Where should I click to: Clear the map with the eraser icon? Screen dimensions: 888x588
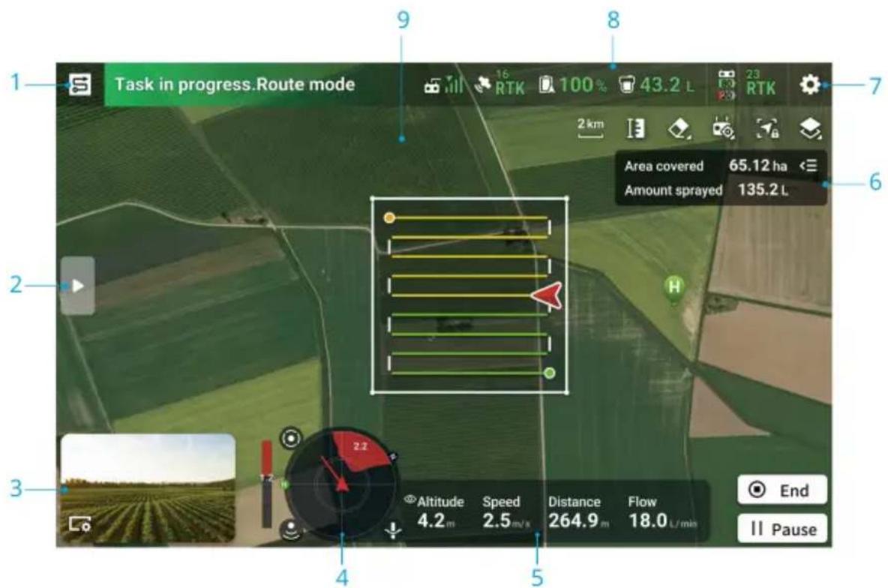pos(679,128)
